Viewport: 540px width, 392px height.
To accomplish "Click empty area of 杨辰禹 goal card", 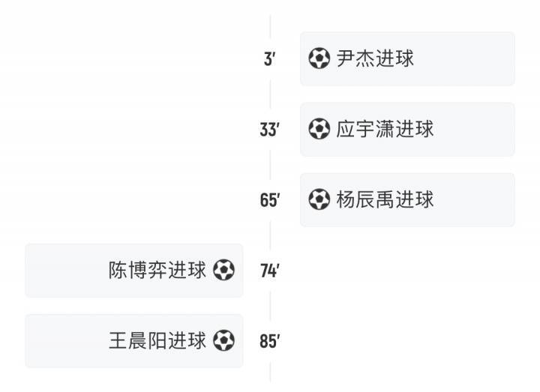I will tap(475, 199).
